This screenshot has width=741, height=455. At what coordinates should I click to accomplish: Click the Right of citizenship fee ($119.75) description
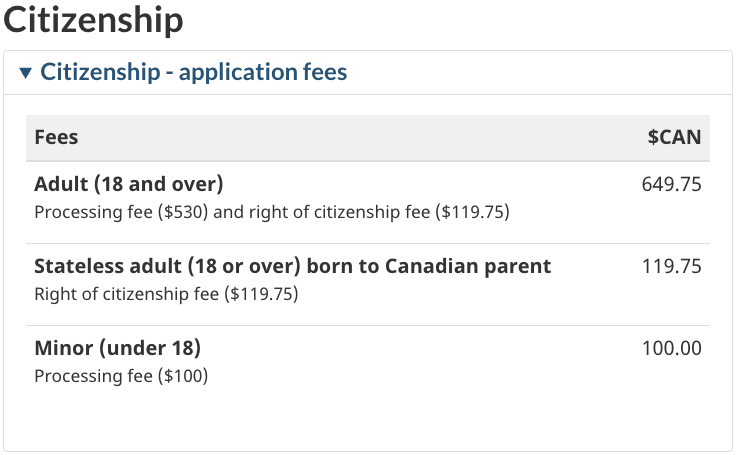click(x=166, y=294)
